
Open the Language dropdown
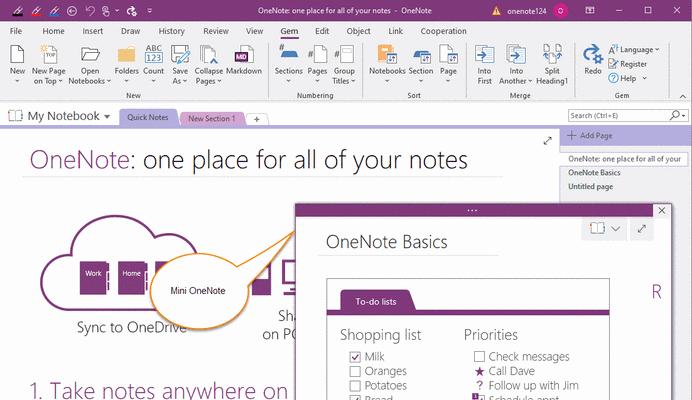pos(657,49)
